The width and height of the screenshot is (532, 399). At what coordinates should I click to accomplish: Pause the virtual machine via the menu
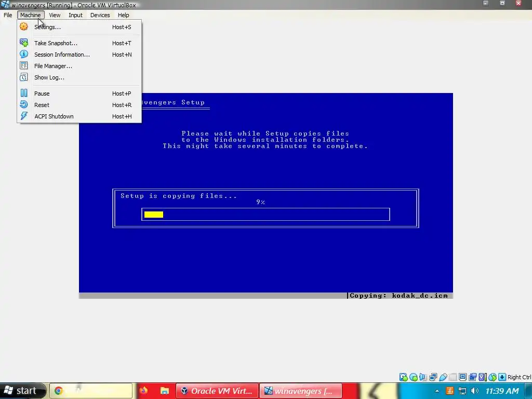click(x=79, y=94)
